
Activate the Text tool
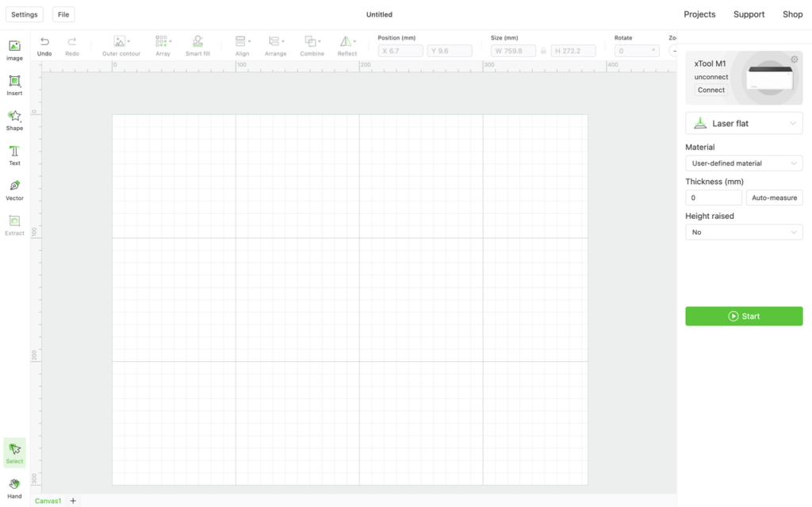[14, 155]
